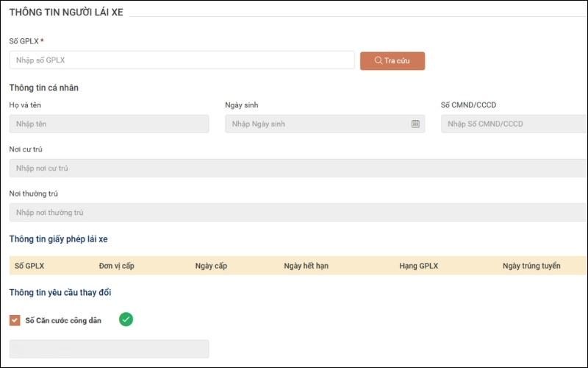Click the green checkmark status icon

(x=126, y=319)
